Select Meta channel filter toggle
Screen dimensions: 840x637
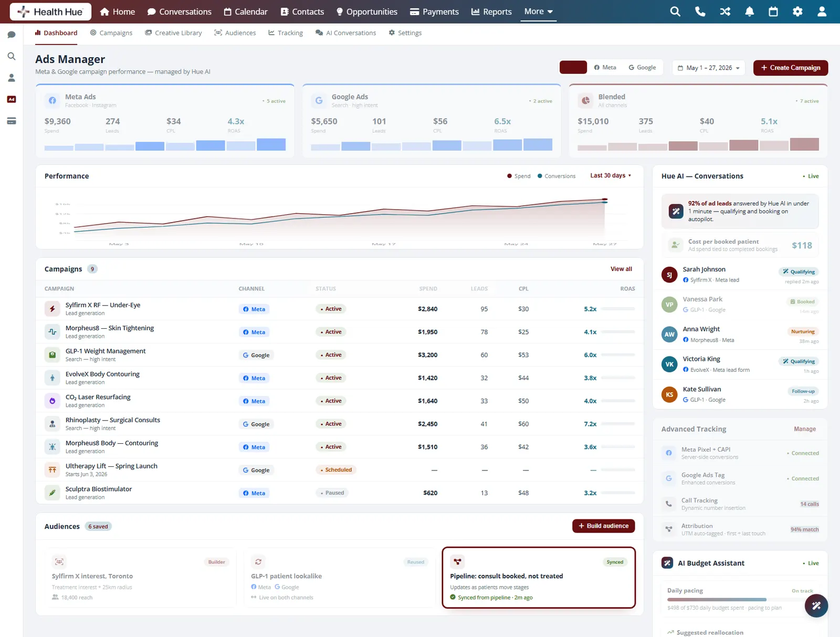click(x=605, y=67)
